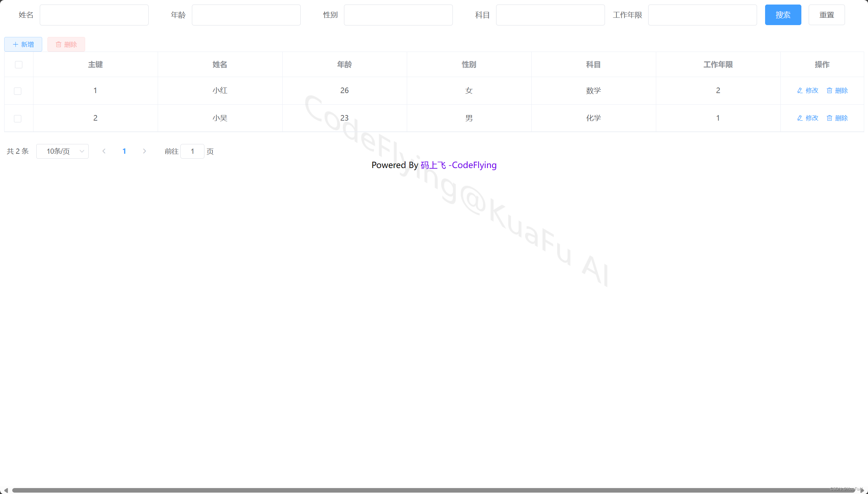Click 修改 edit icon for 小红 row

tap(800, 91)
